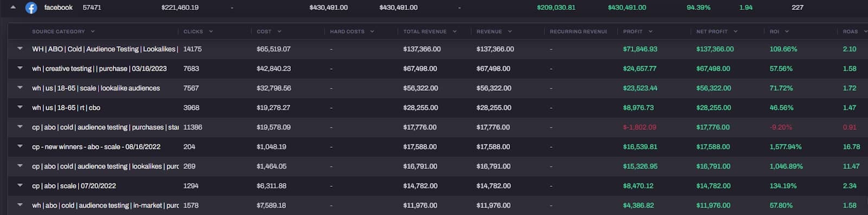This screenshot has height=215, width=868.
Task: Open the ROI column dropdown arrow
Action: click(787, 31)
